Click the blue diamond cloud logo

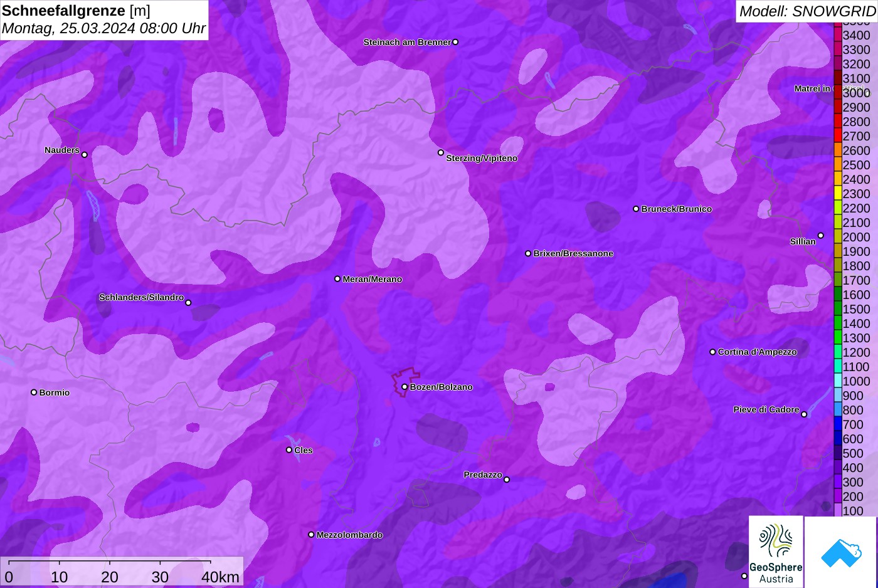click(x=841, y=552)
